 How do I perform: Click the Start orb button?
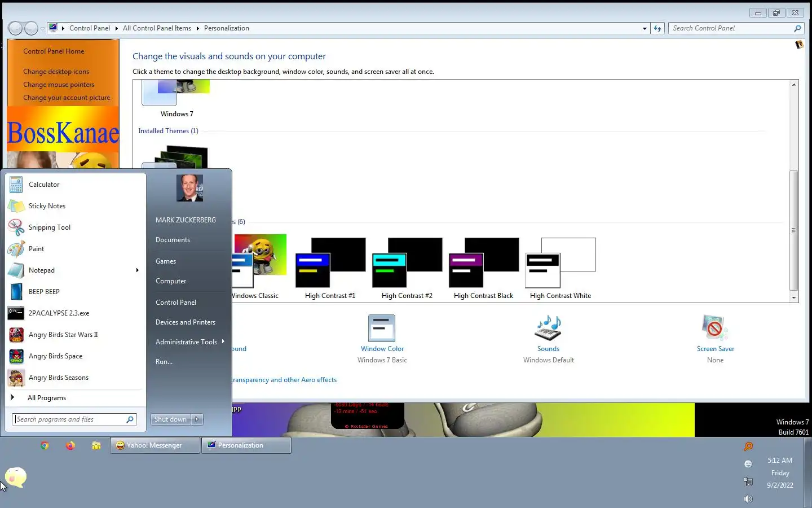coord(16,478)
